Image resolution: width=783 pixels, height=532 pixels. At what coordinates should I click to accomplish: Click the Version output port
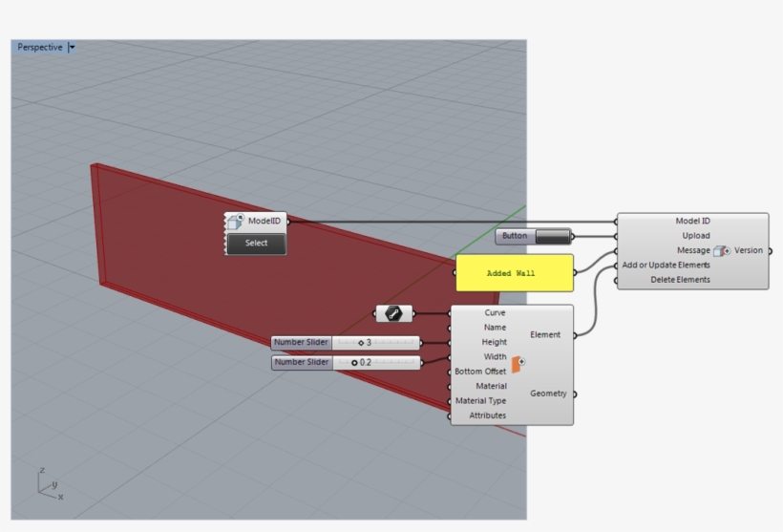click(769, 250)
